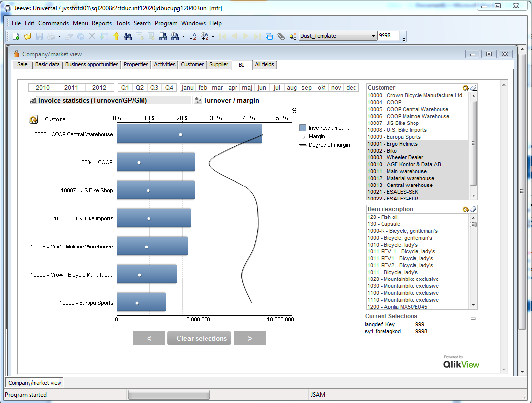The image size is (532, 403).
Task: Click the Print toolbar icon
Action: coord(51,36)
